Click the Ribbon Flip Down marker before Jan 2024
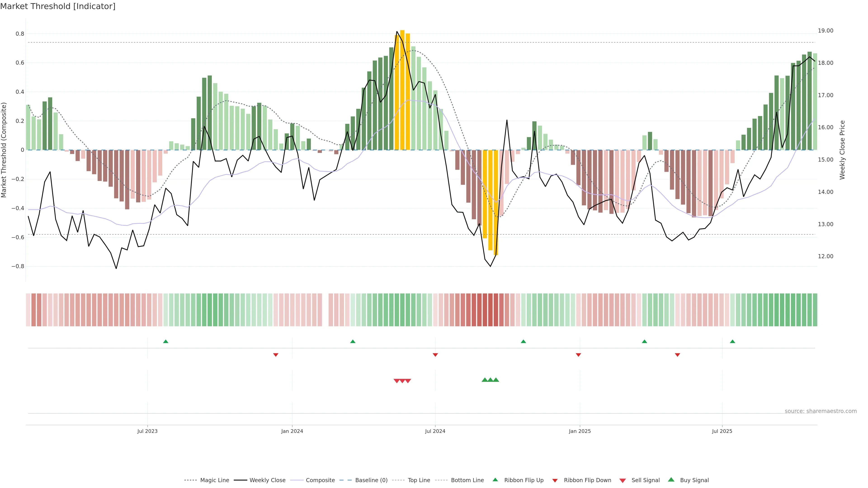Screen dimensions: 868x488 coord(276,355)
